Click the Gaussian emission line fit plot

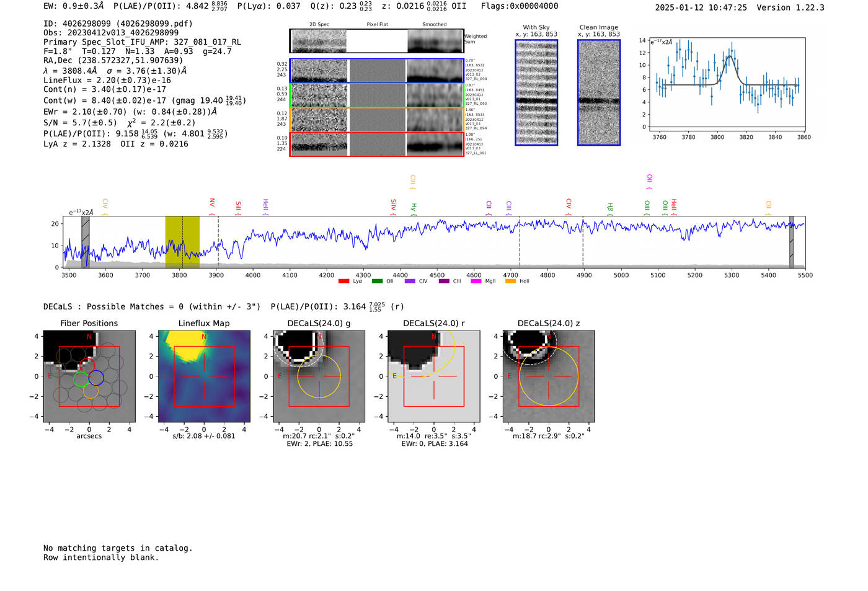pyautogui.click(x=728, y=85)
